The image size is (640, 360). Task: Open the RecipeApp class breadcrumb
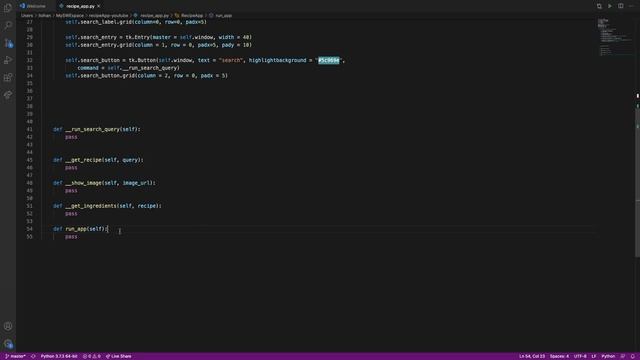coord(189,16)
